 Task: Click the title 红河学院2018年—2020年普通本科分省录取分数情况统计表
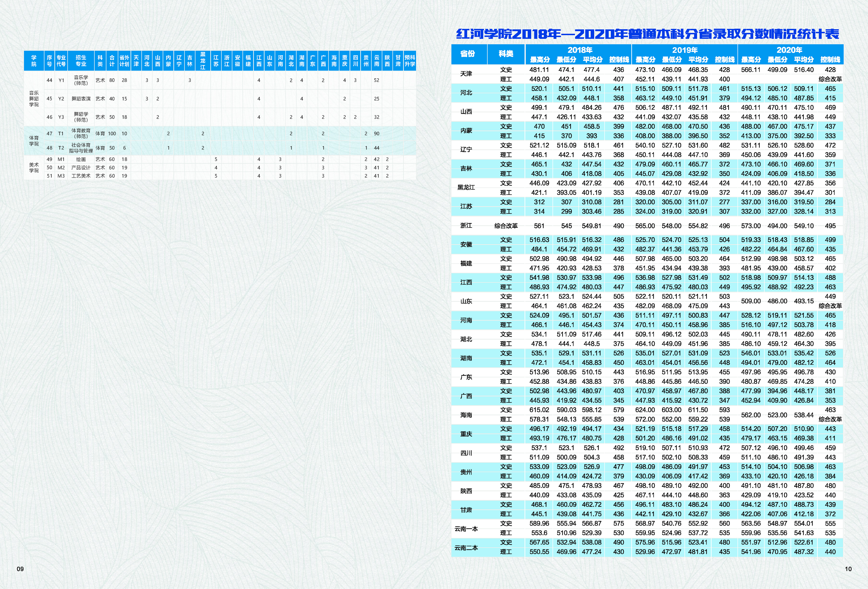tap(647, 34)
